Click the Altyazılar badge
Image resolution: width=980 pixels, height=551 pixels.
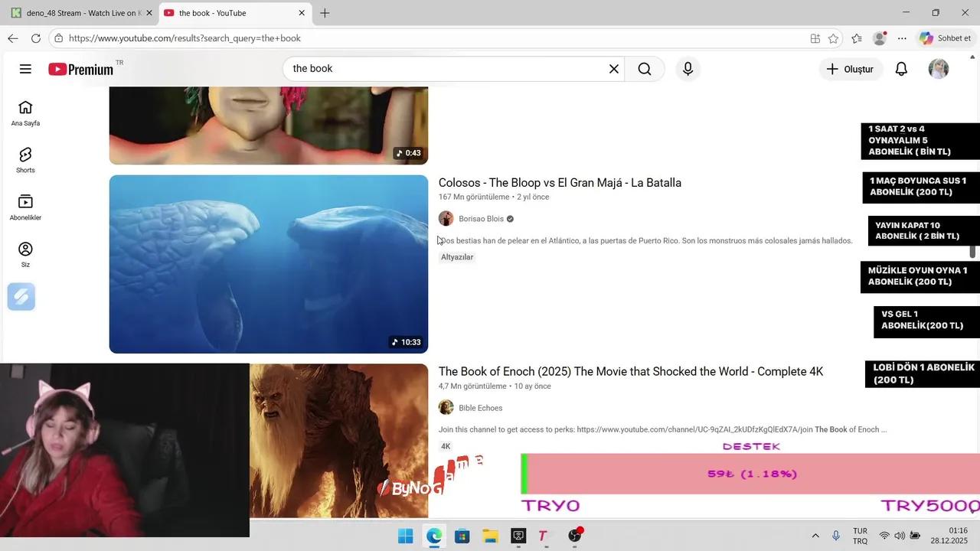tap(457, 257)
